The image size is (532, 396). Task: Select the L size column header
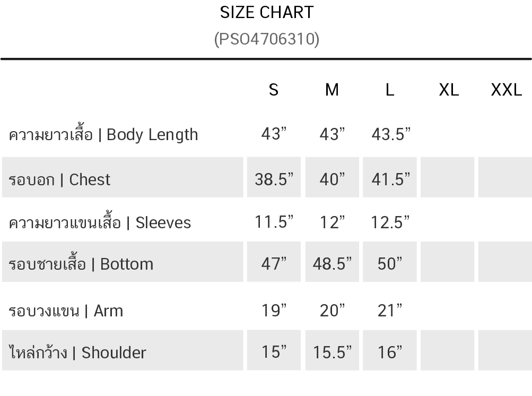[390, 90]
